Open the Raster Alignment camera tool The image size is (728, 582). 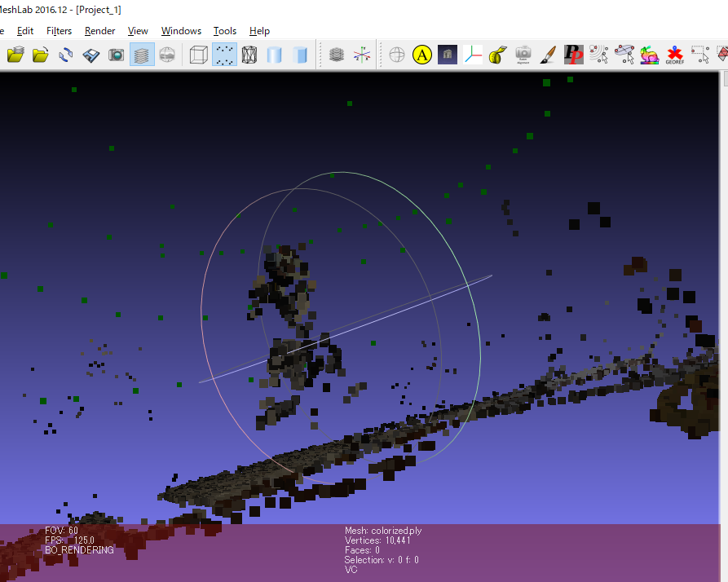pos(523,55)
